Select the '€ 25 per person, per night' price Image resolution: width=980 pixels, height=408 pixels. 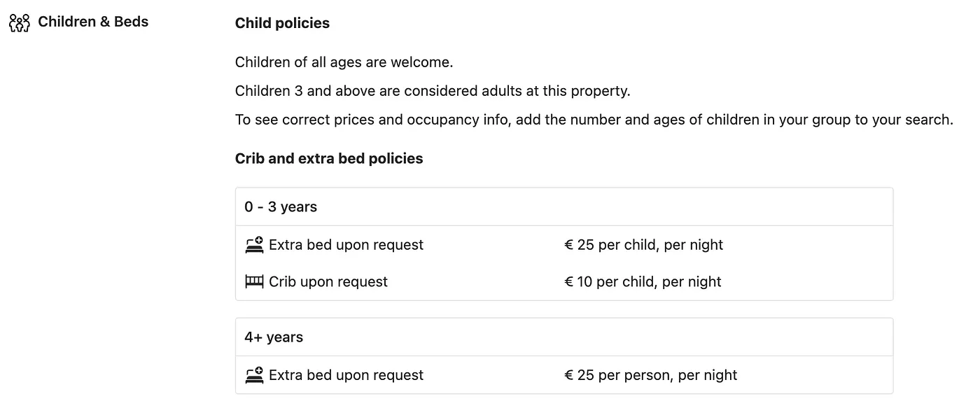click(x=650, y=375)
